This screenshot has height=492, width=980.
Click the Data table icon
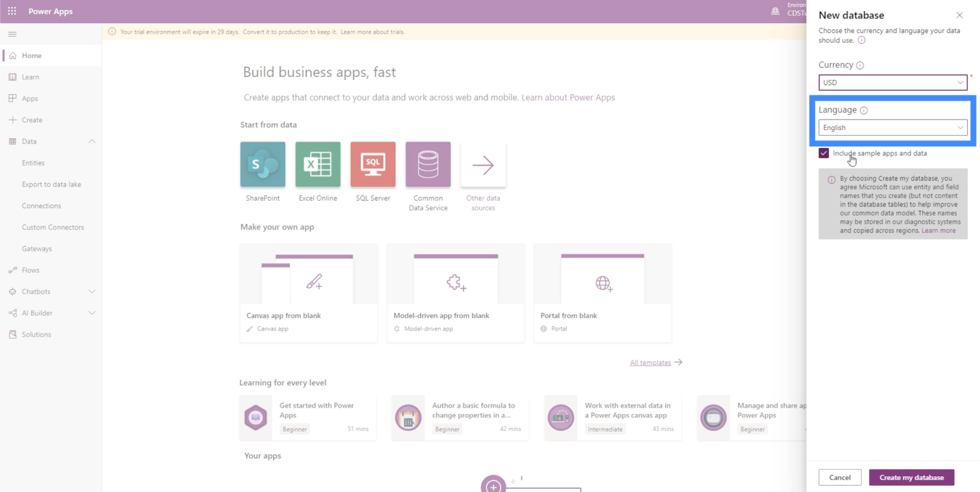[12, 141]
